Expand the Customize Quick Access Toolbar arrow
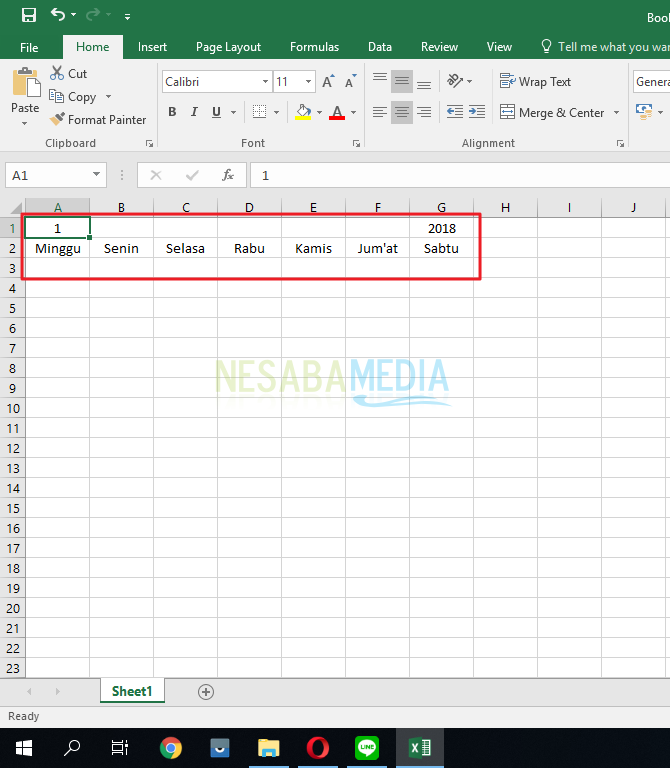670x768 pixels. [127, 17]
